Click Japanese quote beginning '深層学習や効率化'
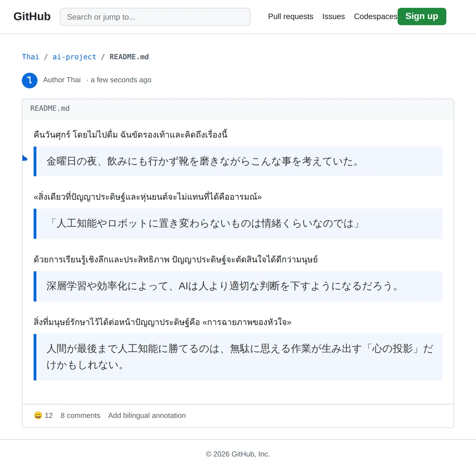This screenshot has height=459, width=476. coord(238,286)
